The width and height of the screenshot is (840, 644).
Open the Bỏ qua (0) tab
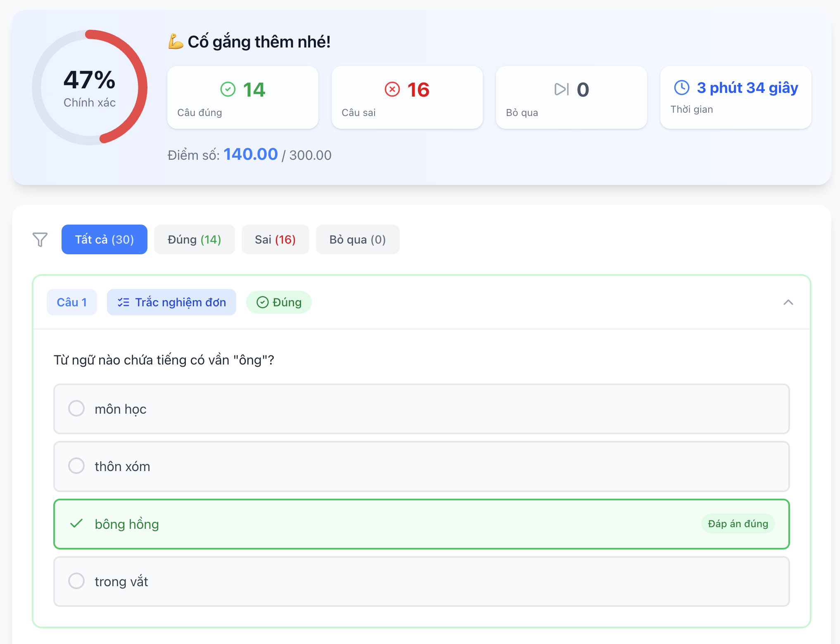[x=357, y=239]
